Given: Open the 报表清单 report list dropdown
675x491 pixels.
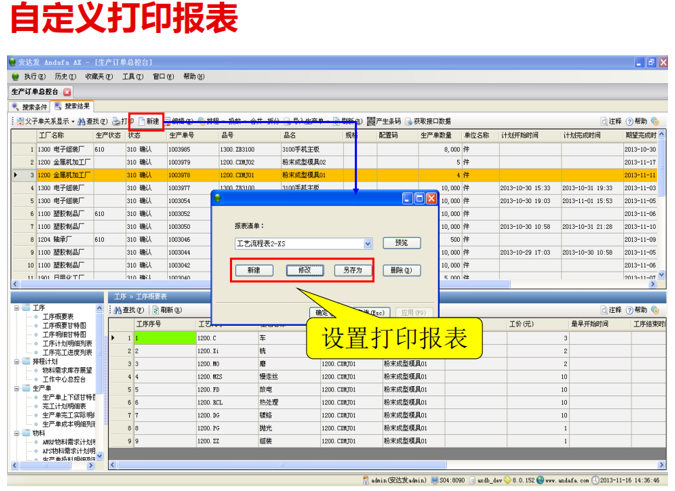Looking at the screenshot, I should 368,243.
